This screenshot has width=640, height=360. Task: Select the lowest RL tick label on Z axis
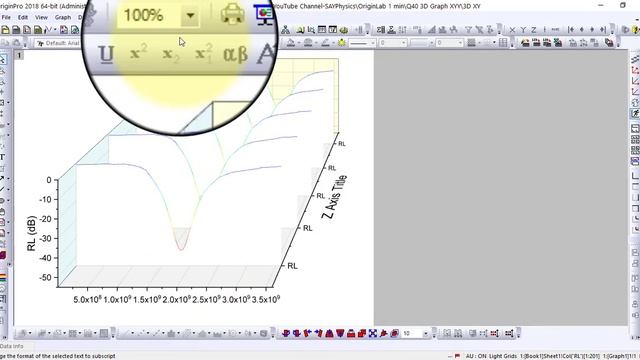[x=292, y=266]
